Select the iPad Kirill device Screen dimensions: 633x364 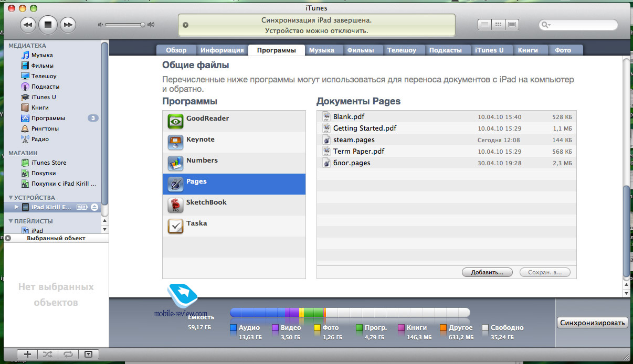(51, 207)
